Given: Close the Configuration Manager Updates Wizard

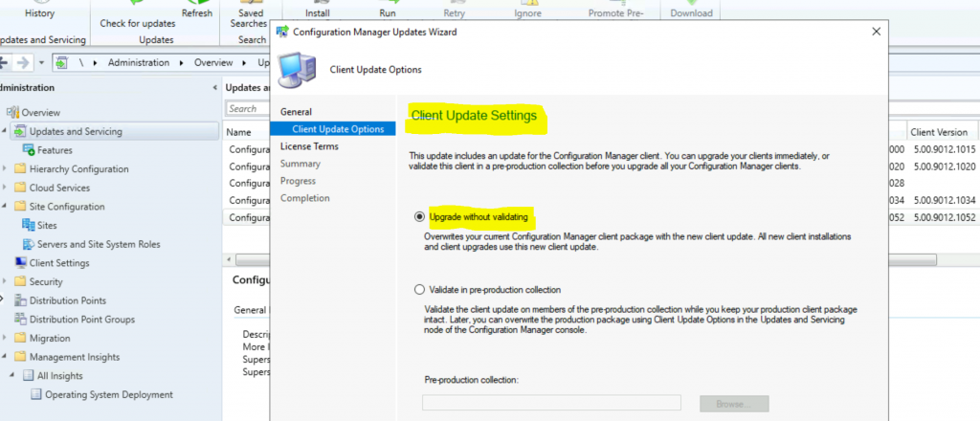Looking at the screenshot, I should pos(877,32).
